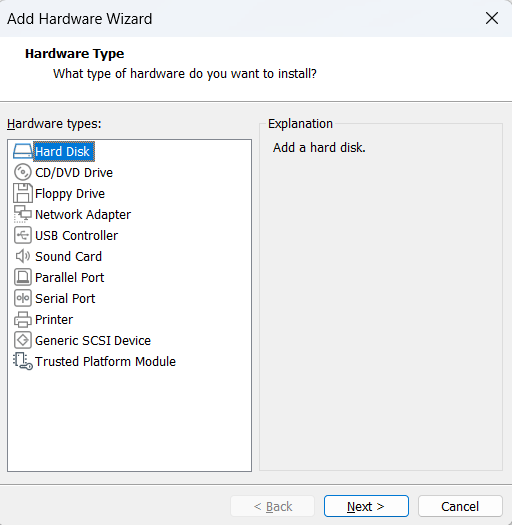Select the "Sound Card" text label

pyautogui.click(x=68, y=257)
